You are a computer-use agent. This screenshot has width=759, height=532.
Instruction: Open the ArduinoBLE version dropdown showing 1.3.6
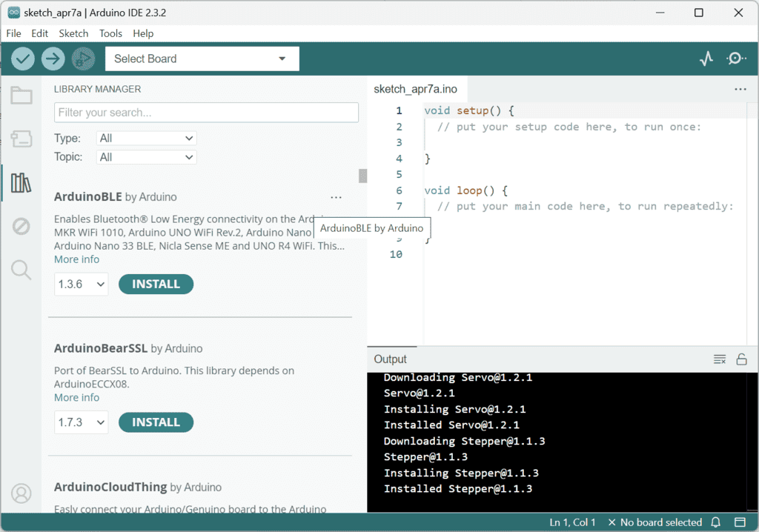81,284
